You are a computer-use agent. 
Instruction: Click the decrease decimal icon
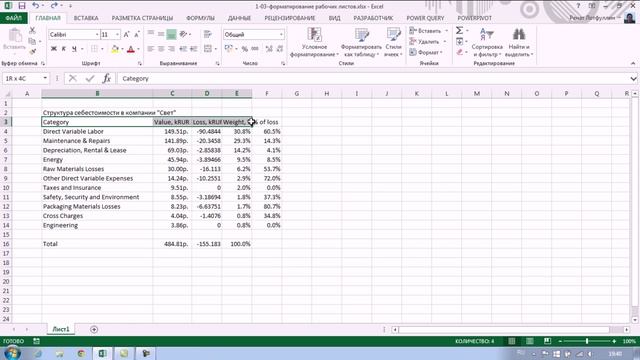coord(280,49)
